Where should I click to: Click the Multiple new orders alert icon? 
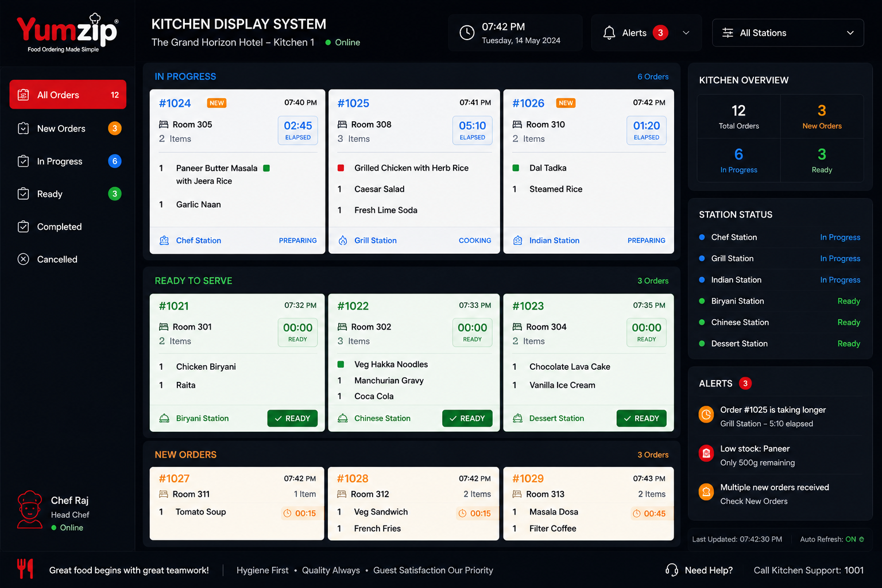(x=706, y=492)
